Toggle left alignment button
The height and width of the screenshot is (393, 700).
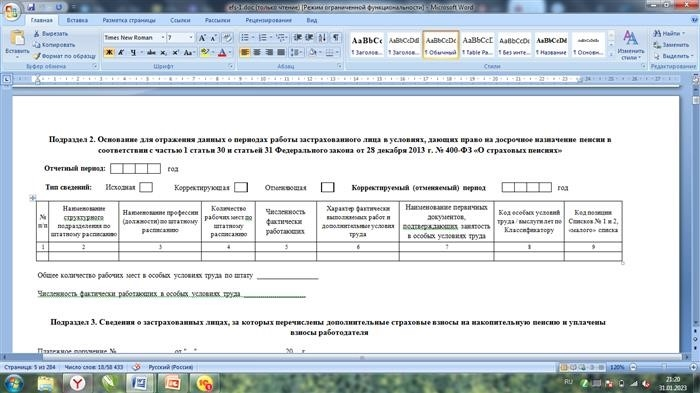[x=245, y=53]
